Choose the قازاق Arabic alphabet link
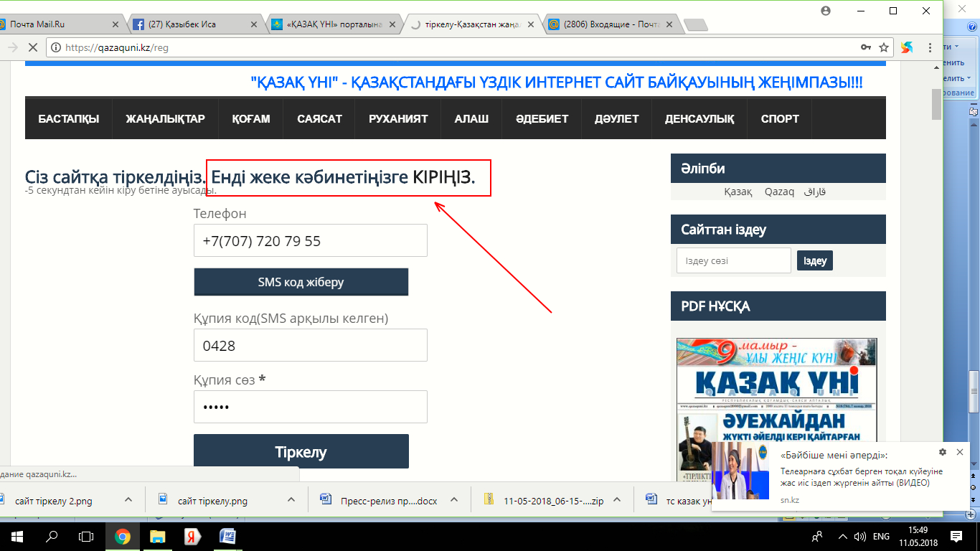 click(x=815, y=192)
